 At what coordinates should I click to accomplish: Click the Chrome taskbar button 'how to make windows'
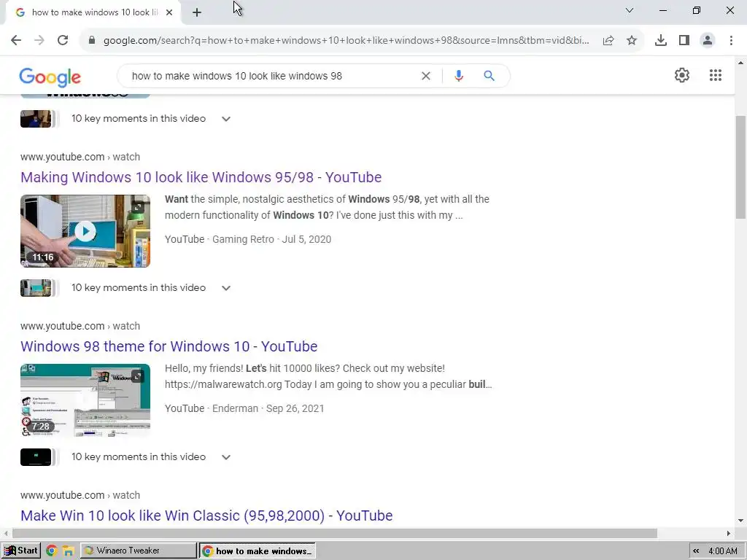258,551
